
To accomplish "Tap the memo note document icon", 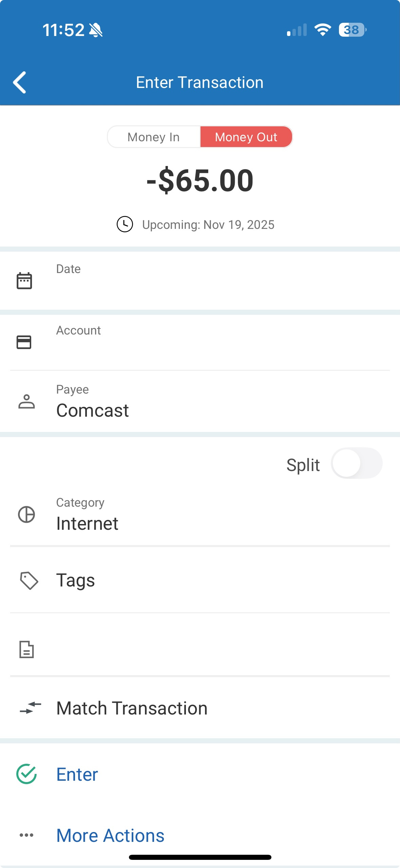I will pos(26,649).
